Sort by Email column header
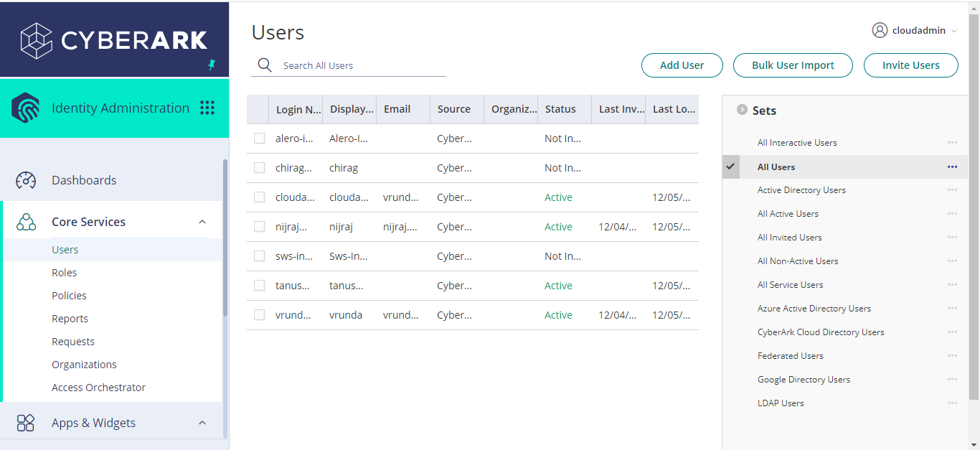 point(403,109)
